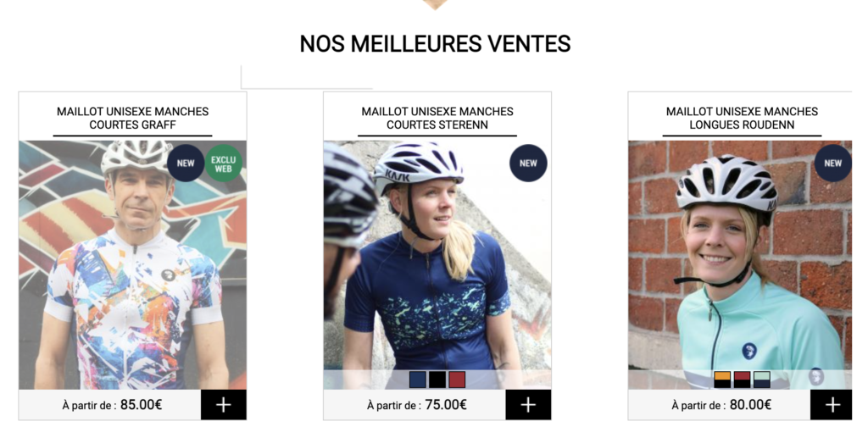Open the Maillot Unisexe Manches Longues Roudenn title
This screenshot has width=868, height=427.
click(x=742, y=119)
